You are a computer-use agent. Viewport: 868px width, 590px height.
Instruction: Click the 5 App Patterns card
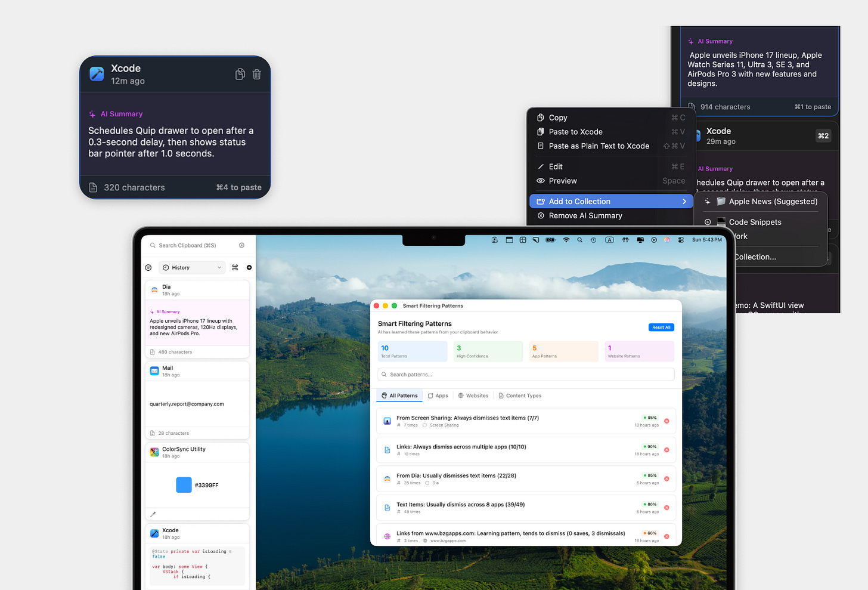[x=564, y=351]
